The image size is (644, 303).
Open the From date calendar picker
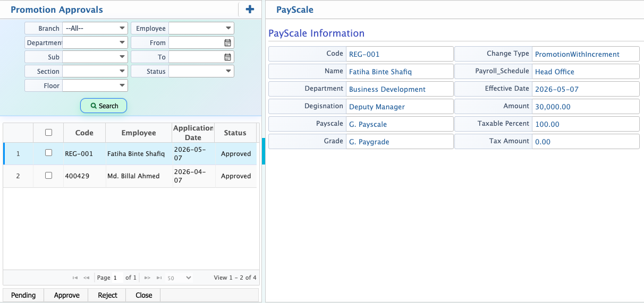pyautogui.click(x=228, y=42)
